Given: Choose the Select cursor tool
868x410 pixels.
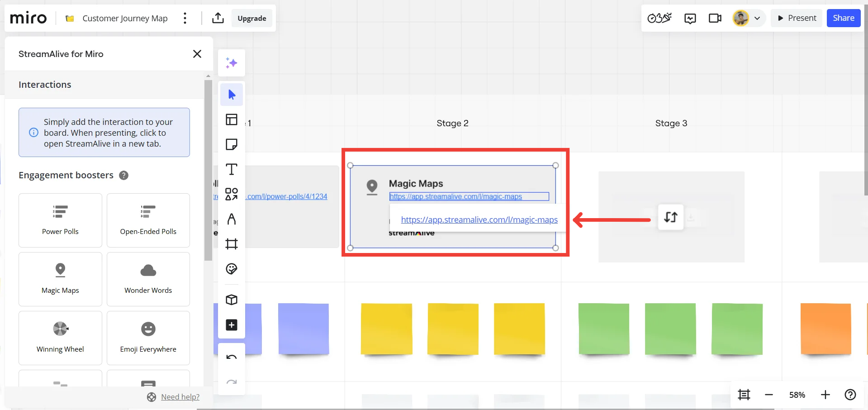Looking at the screenshot, I should pos(232,95).
